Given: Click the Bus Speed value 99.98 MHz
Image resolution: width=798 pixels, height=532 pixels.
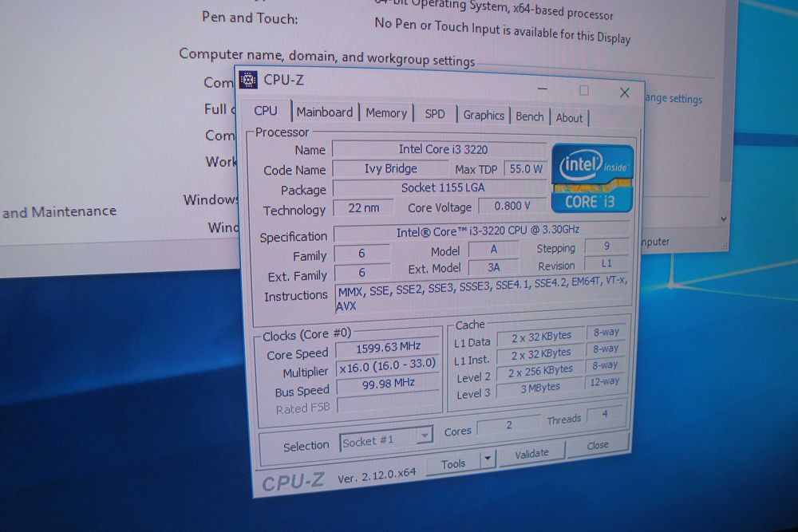Looking at the screenshot, I should tap(388, 384).
